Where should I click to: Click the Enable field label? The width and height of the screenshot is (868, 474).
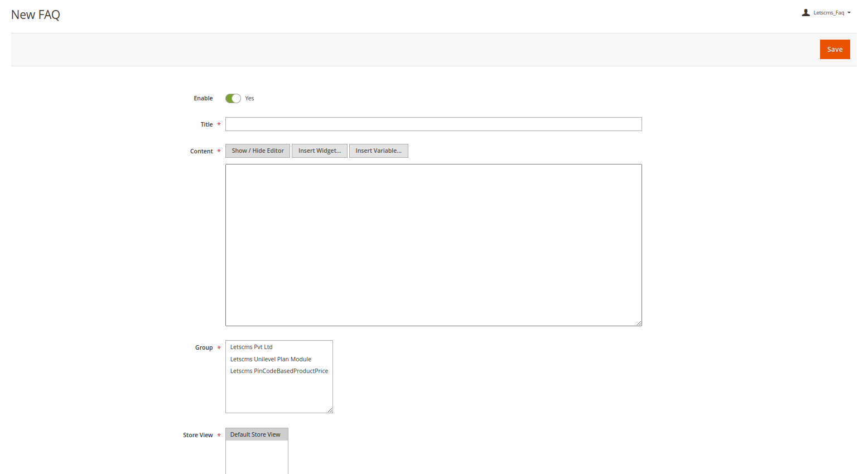click(x=203, y=98)
